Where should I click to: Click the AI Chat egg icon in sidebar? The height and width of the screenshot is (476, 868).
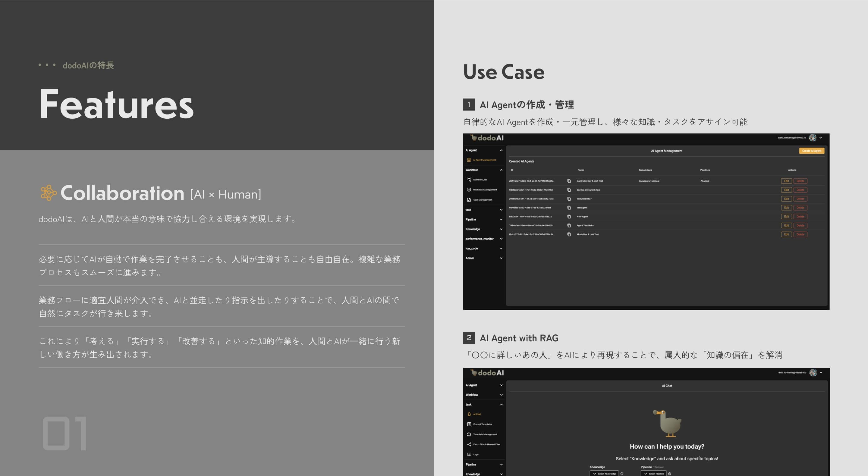pyautogui.click(x=469, y=414)
